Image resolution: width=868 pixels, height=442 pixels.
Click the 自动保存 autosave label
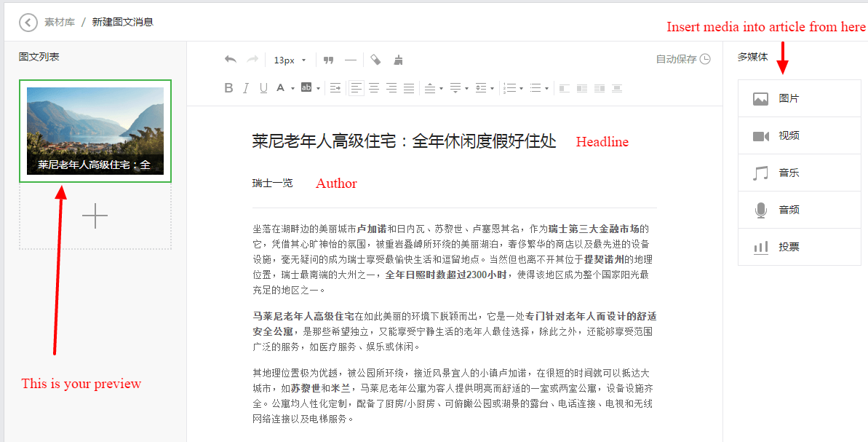tap(676, 59)
